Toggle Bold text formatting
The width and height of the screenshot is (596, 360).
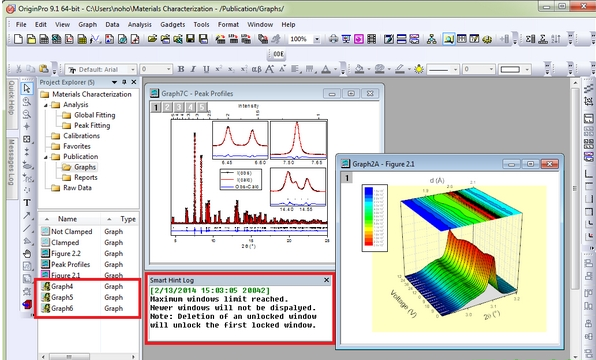[x=181, y=69]
